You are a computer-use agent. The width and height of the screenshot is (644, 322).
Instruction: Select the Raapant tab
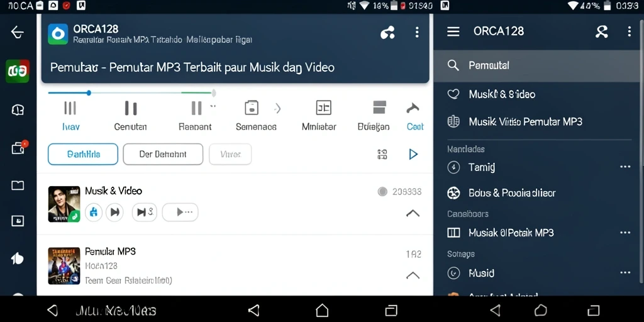click(195, 116)
